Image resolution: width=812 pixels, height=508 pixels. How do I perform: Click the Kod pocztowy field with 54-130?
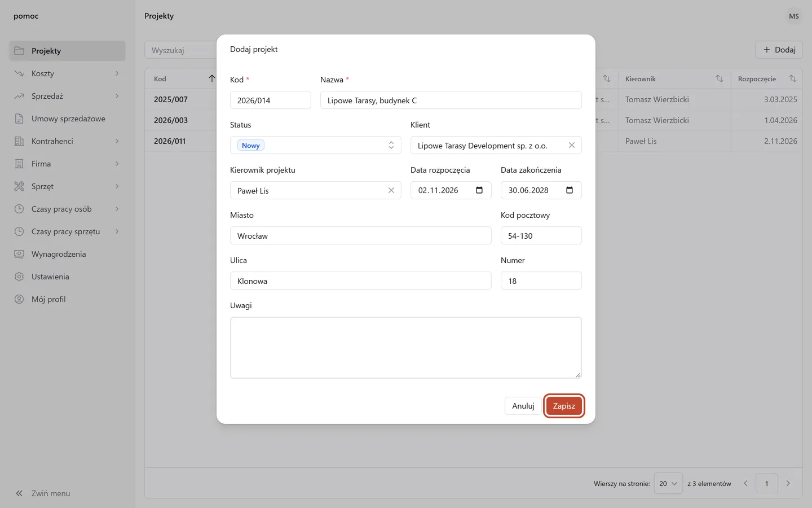541,235
